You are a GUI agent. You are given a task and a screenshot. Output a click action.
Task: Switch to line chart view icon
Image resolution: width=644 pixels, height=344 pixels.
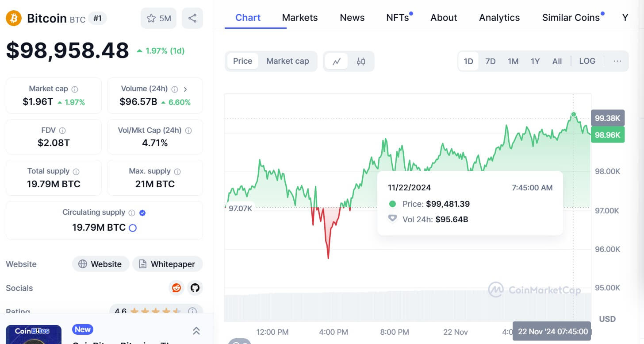tap(337, 61)
